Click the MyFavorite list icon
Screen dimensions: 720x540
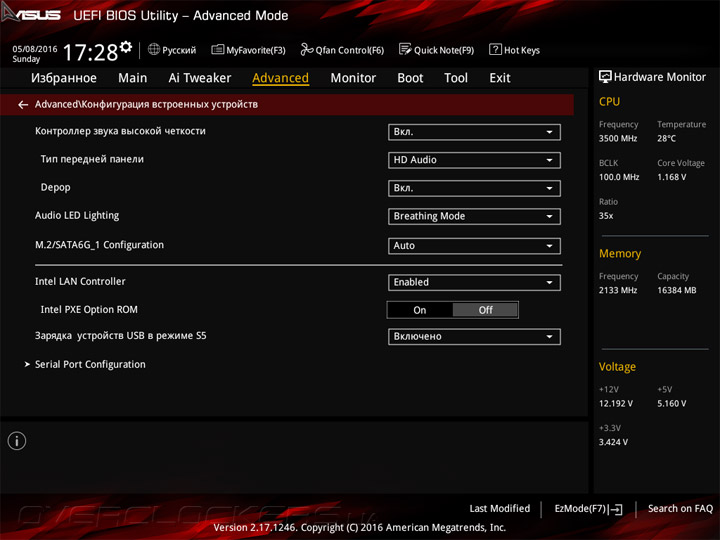coord(218,50)
